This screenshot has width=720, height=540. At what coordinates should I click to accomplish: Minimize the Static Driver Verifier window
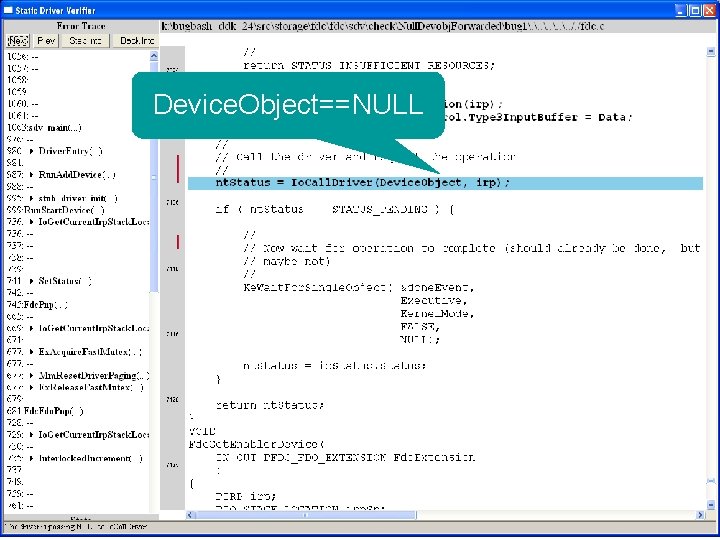[681, 11]
